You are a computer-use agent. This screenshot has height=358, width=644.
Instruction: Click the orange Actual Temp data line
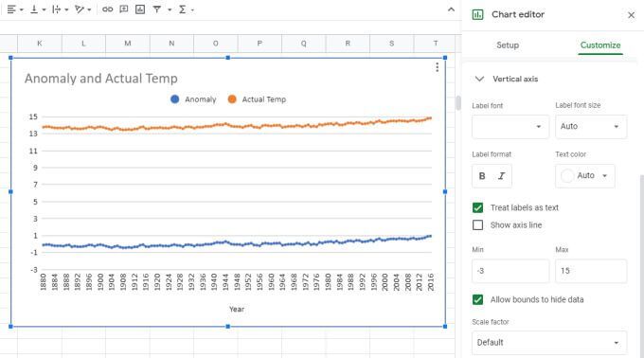click(237, 126)
